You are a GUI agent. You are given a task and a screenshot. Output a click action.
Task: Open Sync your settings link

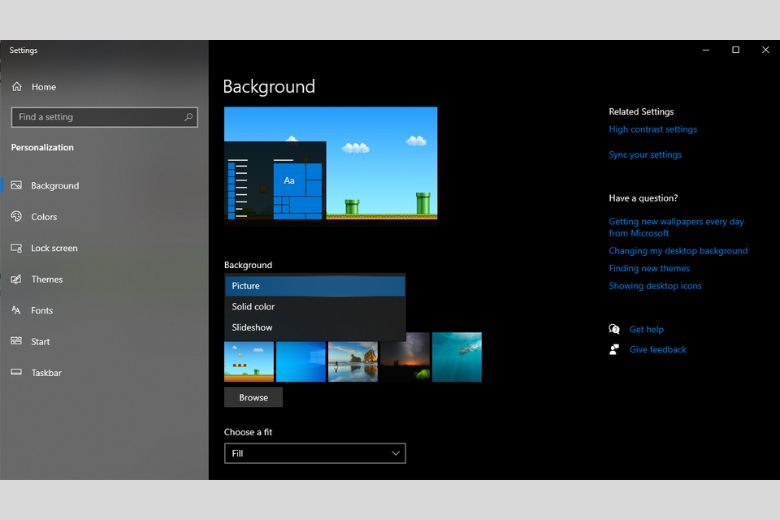point(645,155)
